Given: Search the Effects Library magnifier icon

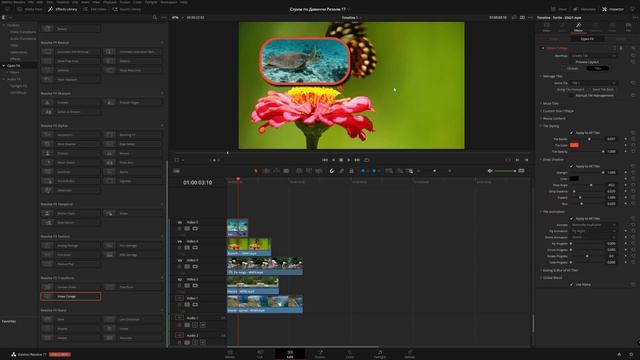Looking at the screenshot, I should 155,18.
